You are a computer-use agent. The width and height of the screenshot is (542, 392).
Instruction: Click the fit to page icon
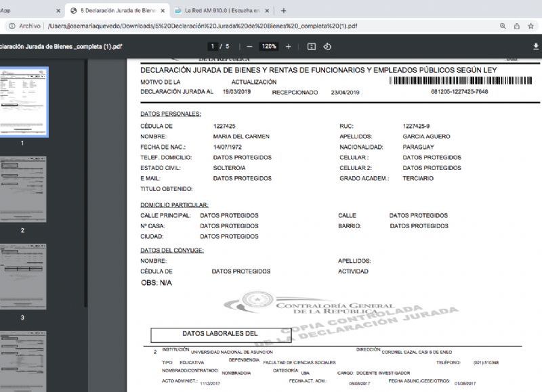tap(312, 47)
